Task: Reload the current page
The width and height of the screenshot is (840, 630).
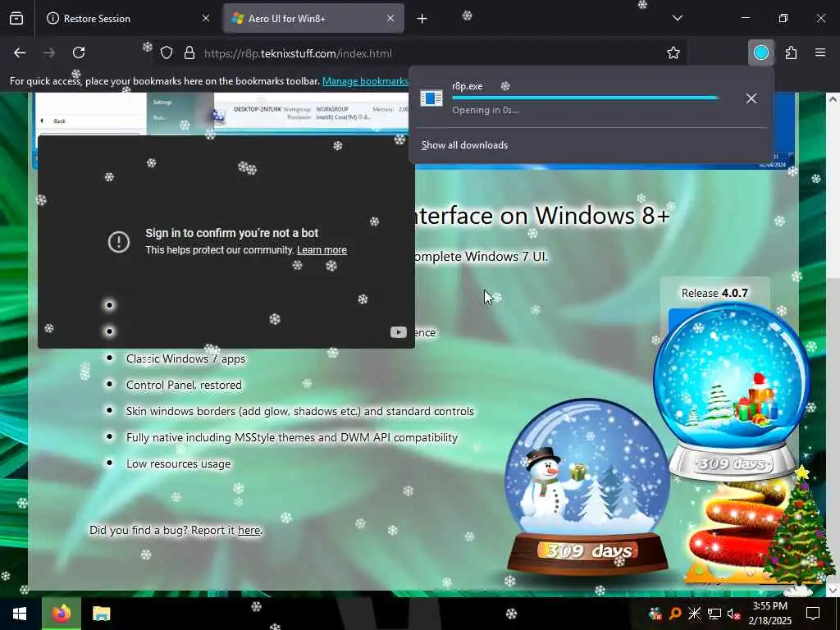Action: (79, 52)
